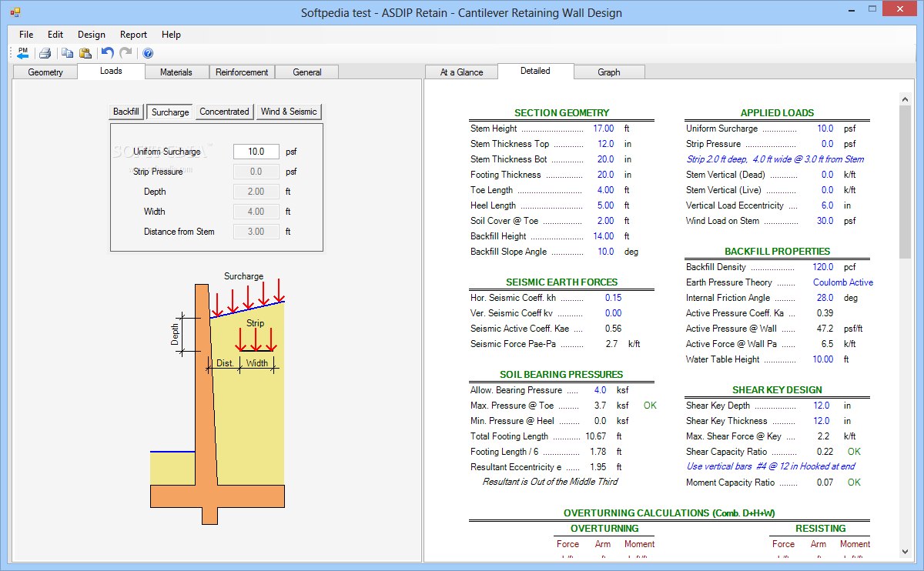Image resolution: width=924 pixels, height=571 pixels.
Task: Click the Concentrated loads button
Action: click(224, 112)
